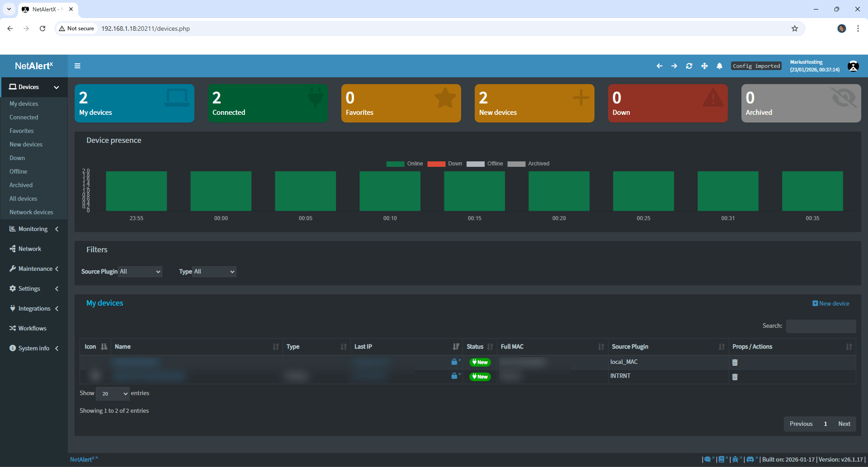The height and width of the screenshot is (467, 868).
Task: Refresh the dashboard with the reload icon
Action: click(x=689, y=66)
